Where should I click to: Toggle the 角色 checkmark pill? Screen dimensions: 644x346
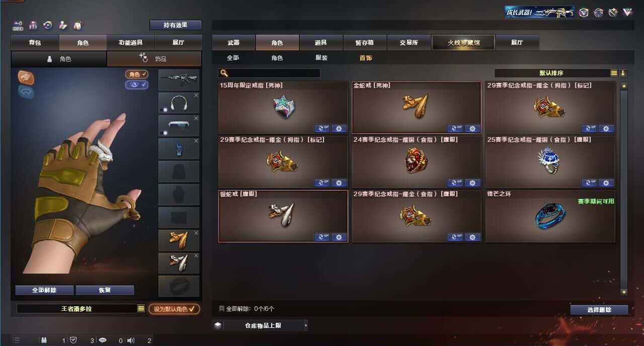pyautogui.click(x=137, y=74)
